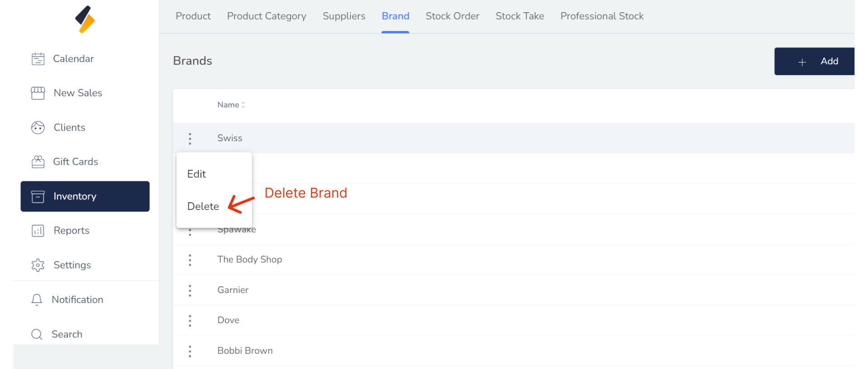Screen dimensions: 868x369
Task: Click the app logo at top left
Action: coord(85,19)
